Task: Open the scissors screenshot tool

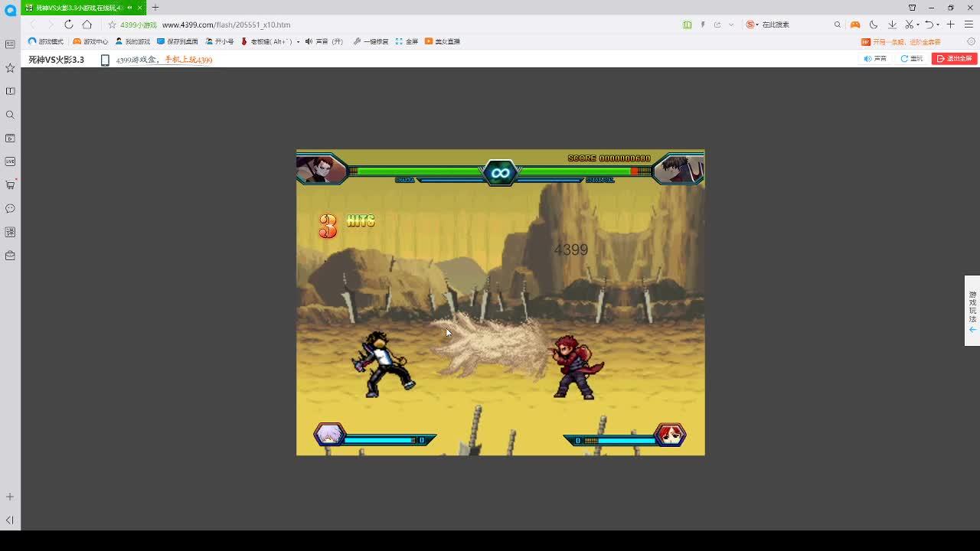Action: pos(910,24)
